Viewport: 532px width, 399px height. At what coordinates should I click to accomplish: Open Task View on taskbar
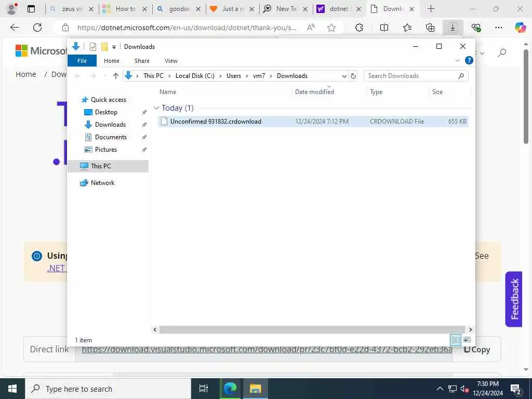(204, 389)
